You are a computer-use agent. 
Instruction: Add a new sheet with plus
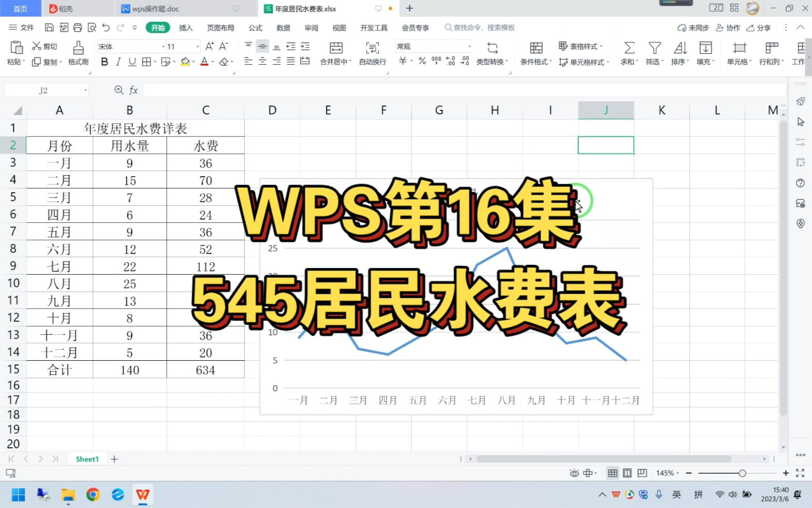click(x=115, y=459)
